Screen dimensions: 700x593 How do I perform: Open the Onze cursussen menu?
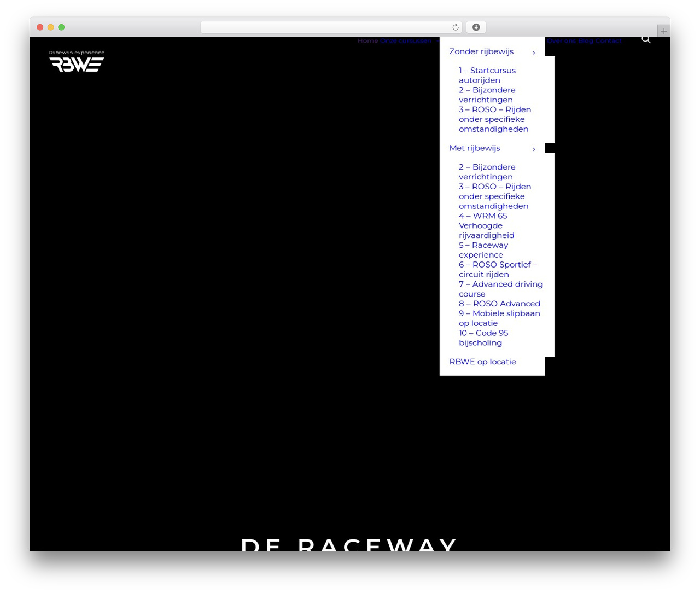[405, 41]
